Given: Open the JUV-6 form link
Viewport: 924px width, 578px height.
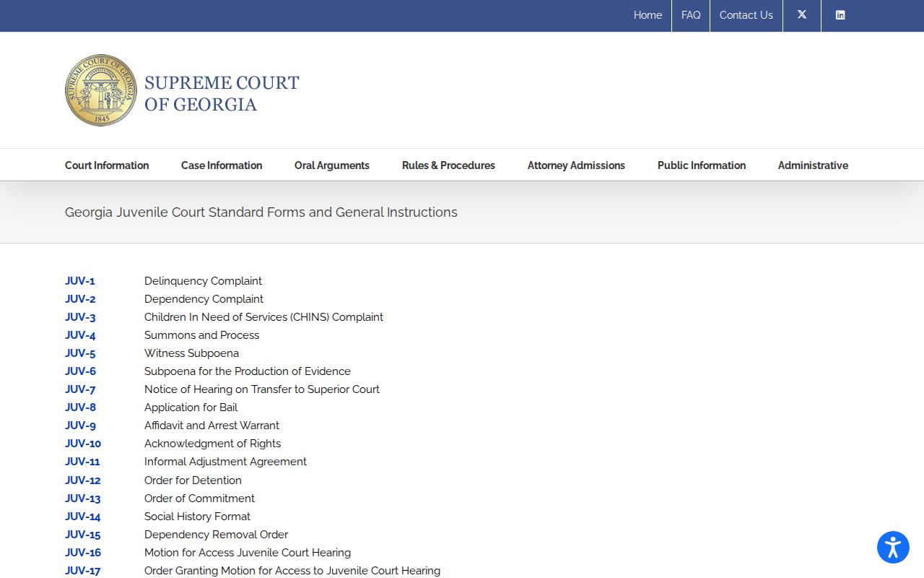Looking at the screenshot, I should 80,371.
